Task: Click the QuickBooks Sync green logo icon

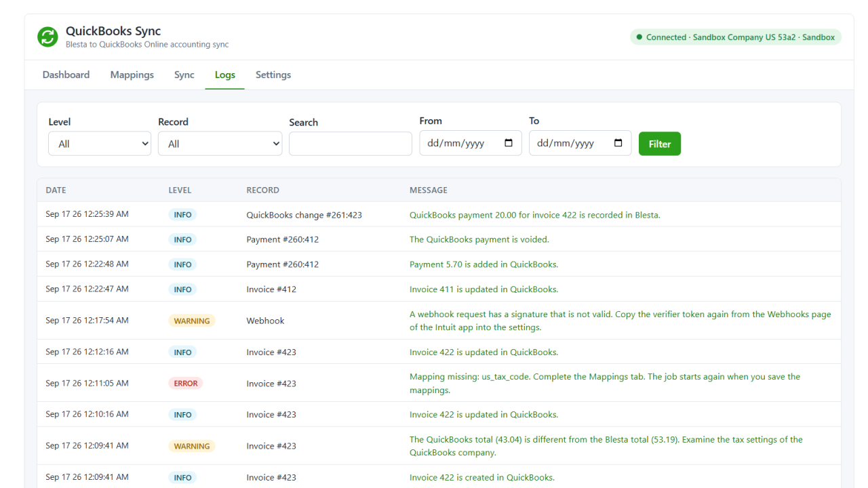Action: tap(47, 37)
